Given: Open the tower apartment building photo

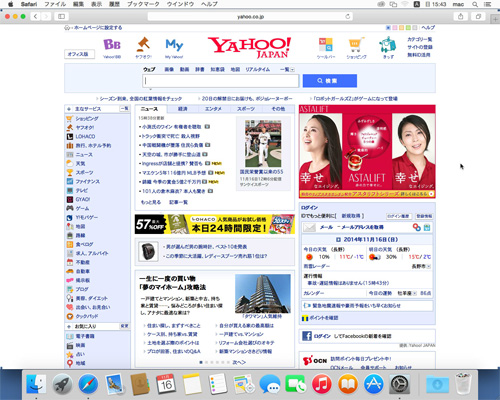Looking at the screenshot, I should tap(263, 293).
